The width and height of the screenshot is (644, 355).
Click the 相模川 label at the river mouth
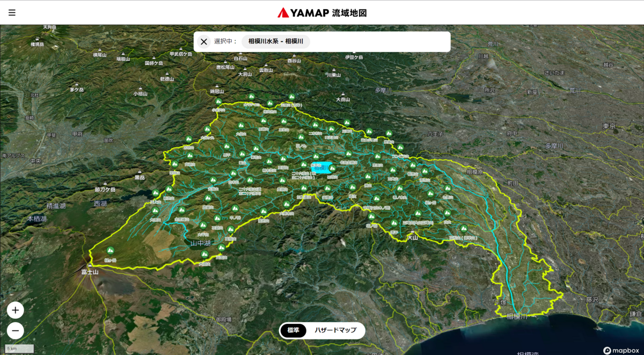click(517, 316)
